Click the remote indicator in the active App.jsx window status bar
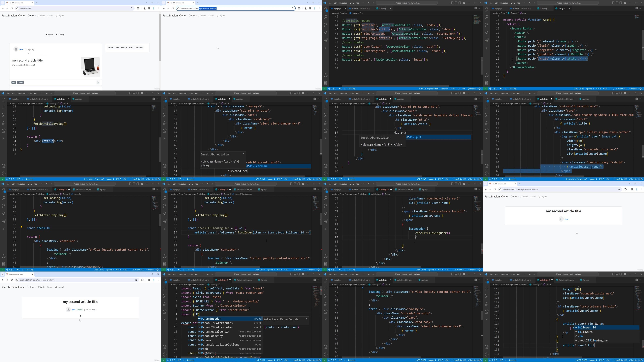Screen dimensions: 644x362 (x=485, y=88)
